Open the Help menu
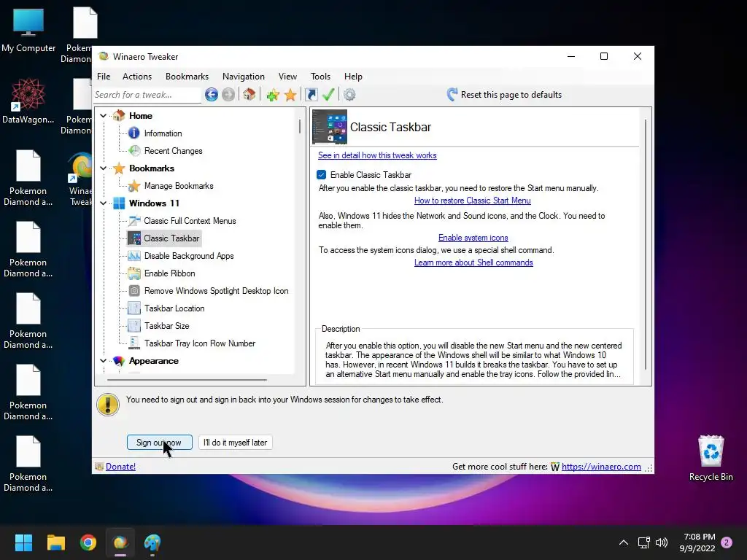The height and width of the screenshot is (560, 747). pyautogui.click(x=353, y=76)
